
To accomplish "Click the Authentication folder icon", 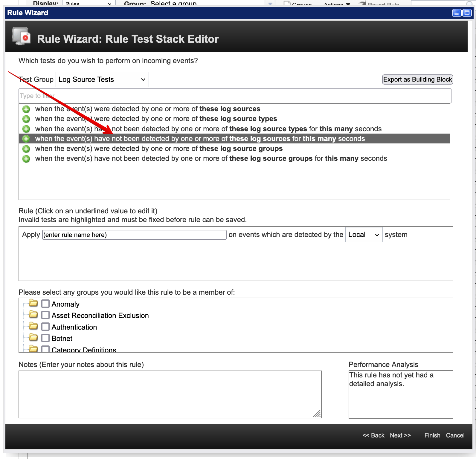I will (x=33, y=326).
